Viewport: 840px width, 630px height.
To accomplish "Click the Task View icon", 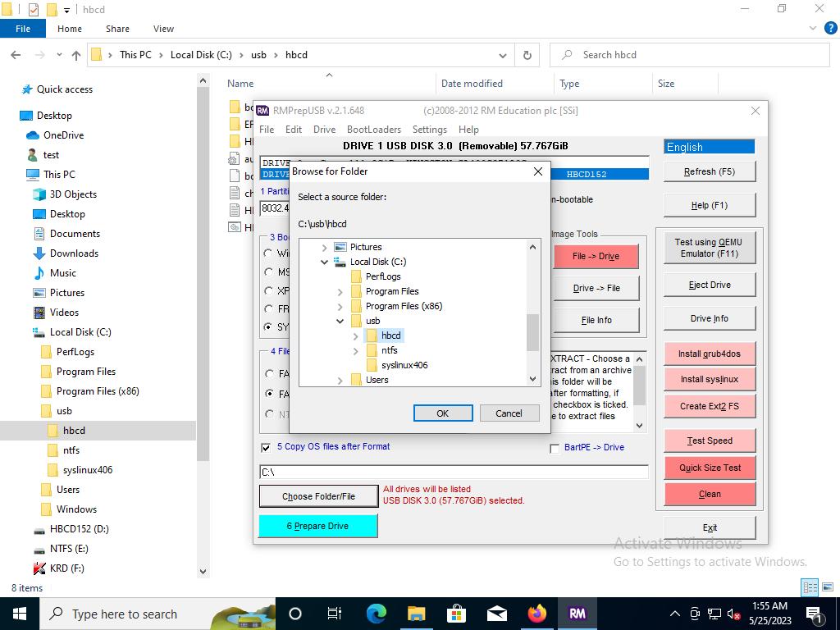I will (335, 614).
